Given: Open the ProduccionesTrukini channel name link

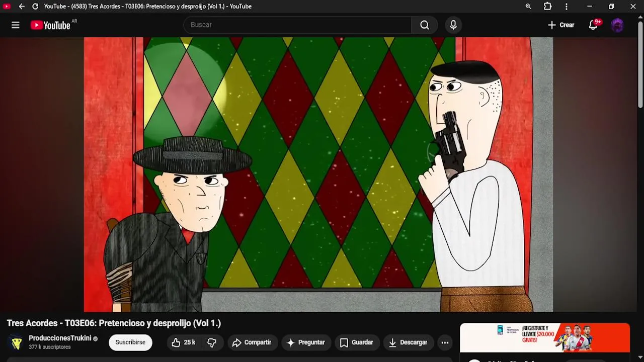Looking at the screenshot, I should (x=60, y=338).
